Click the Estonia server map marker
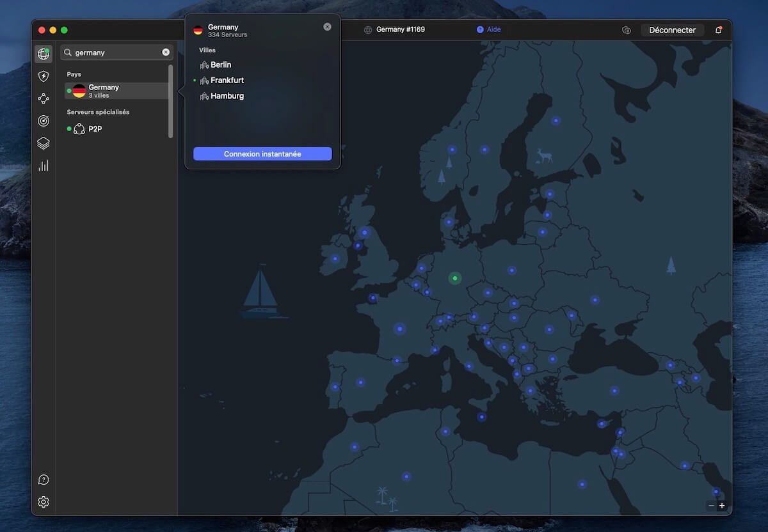This screenshot has width=768, height=532. coord(549,194)
